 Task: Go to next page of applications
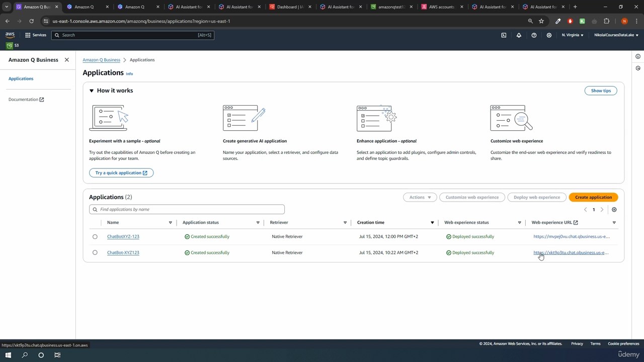click(x=602, y=210)
